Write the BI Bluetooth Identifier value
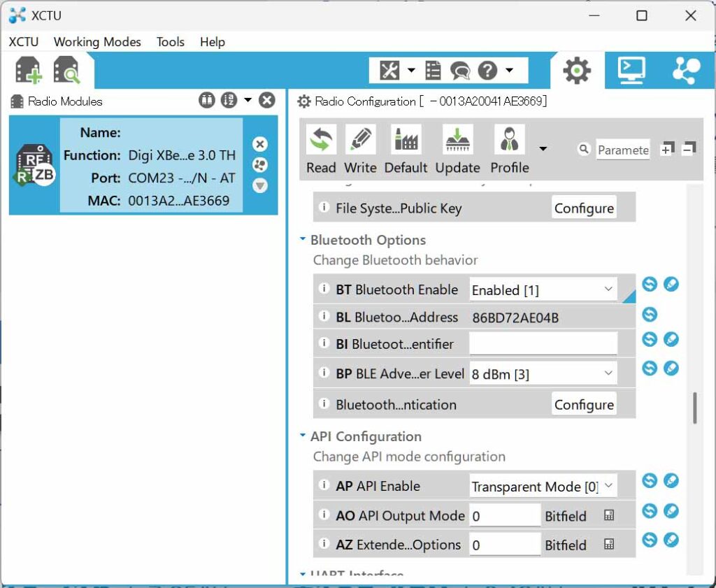 point(671,339)
